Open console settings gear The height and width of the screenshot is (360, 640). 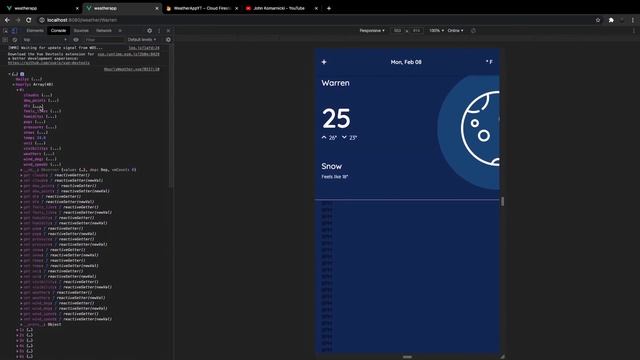click(168, 40)
